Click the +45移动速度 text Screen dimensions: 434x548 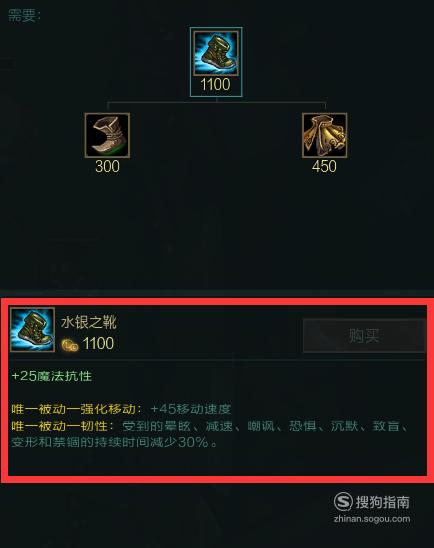pyautogui.click(x=191, y=409)
